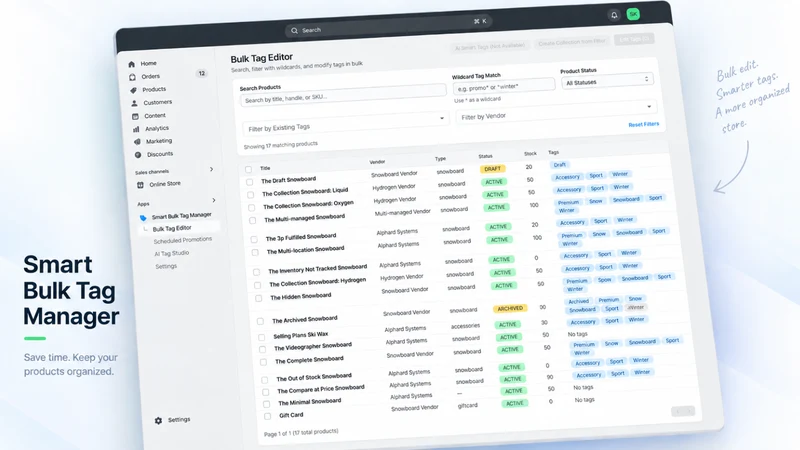Click the Orders inbox icon
Screen dimensions: 800x450
click(133, 77)
